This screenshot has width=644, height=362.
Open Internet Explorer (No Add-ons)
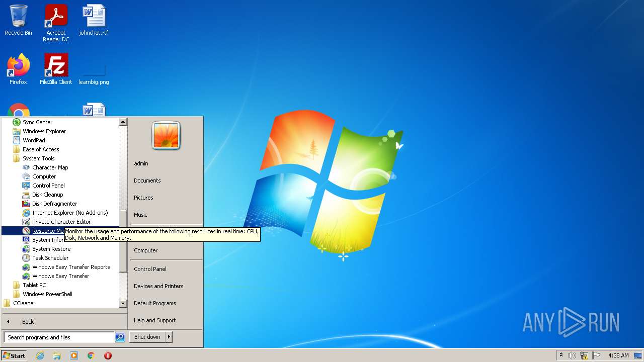[70, 213]
